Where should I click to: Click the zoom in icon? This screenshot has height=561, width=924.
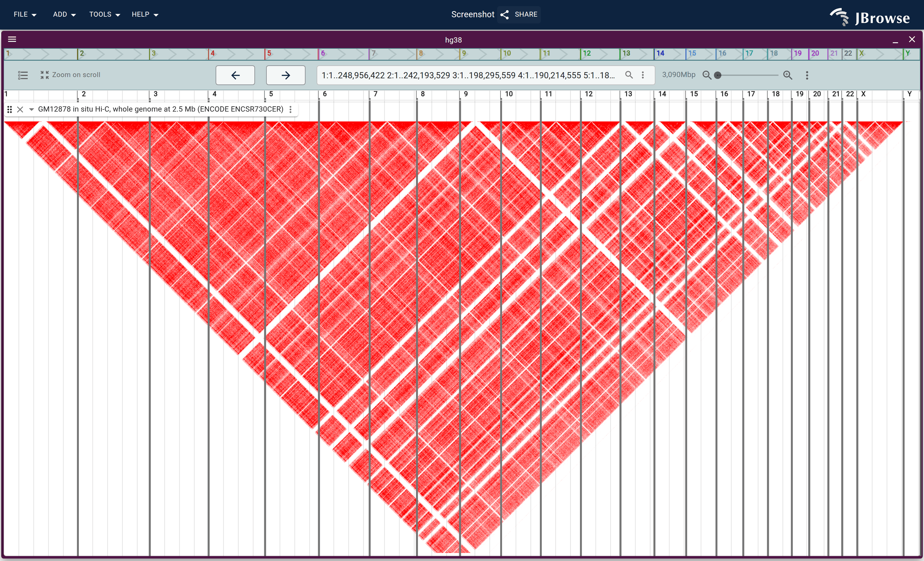tap(788, 75)
